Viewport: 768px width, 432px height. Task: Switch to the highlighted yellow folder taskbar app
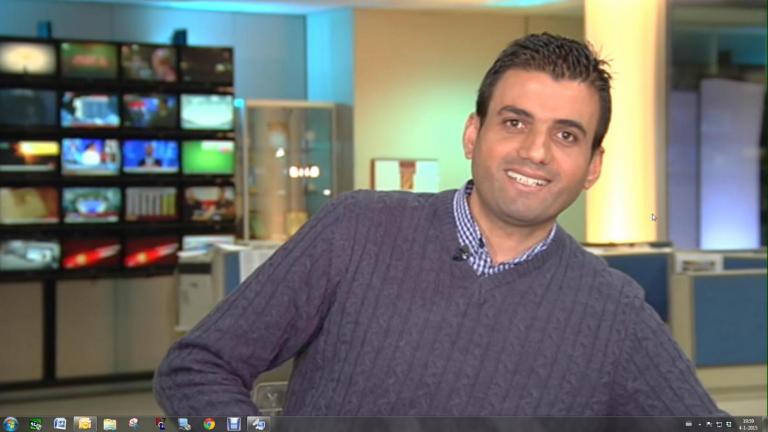click(x=85, y=424)
